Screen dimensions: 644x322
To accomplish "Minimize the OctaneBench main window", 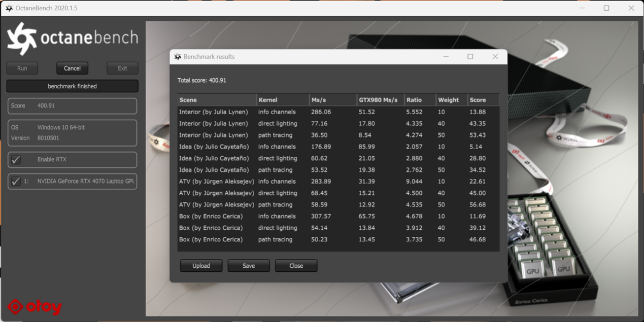I will pos(582,8).
